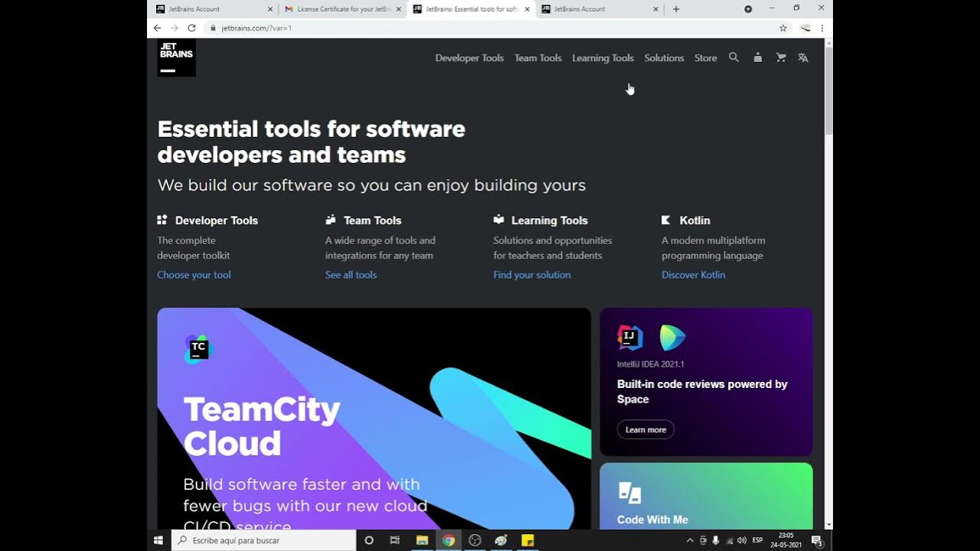Click the JetBrains logo
This screenshot has height=551, width=980.
pyautogui.click(x=177, y=57)
